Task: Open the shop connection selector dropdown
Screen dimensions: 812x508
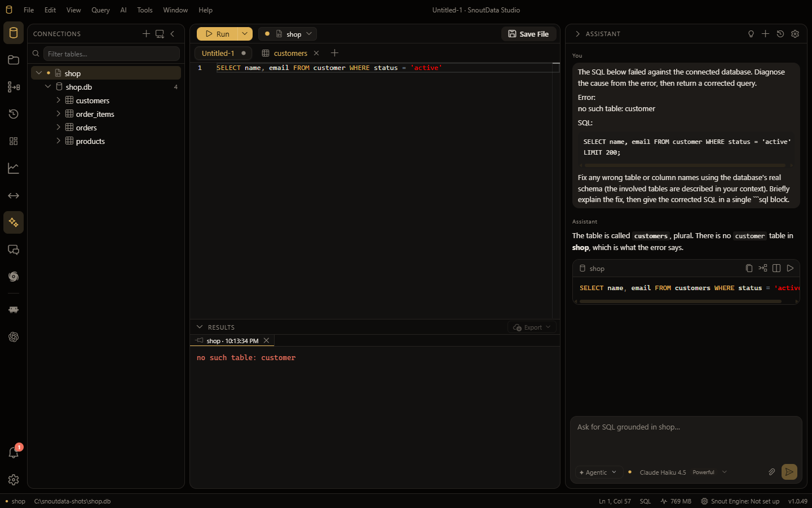Action: tap(288, 34)
